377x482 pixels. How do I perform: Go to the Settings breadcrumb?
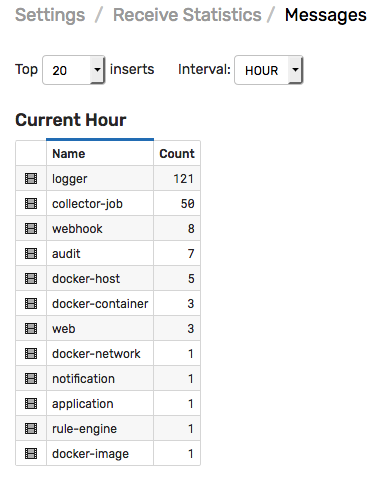(50, 15)
